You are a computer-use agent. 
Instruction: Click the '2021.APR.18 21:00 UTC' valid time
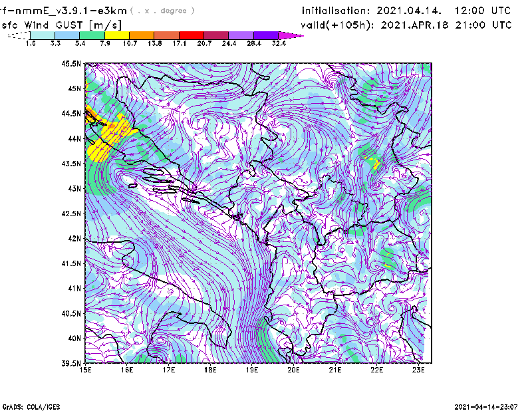446,25
